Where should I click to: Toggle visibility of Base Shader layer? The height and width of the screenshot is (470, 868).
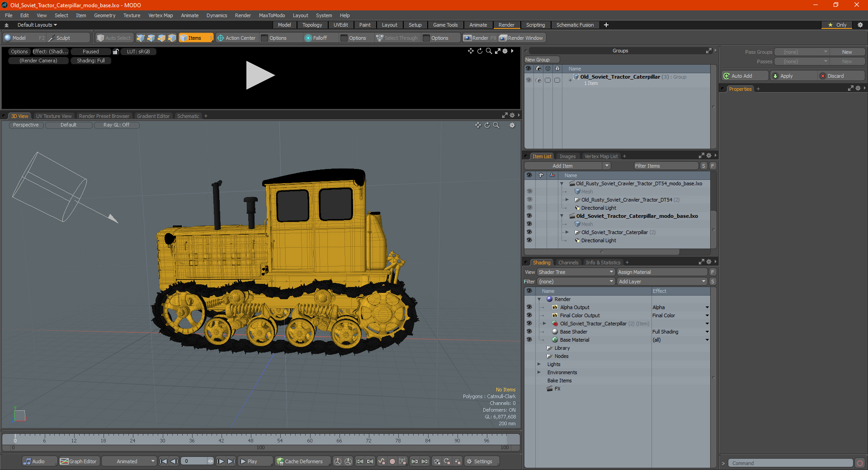tap(529, 332)
